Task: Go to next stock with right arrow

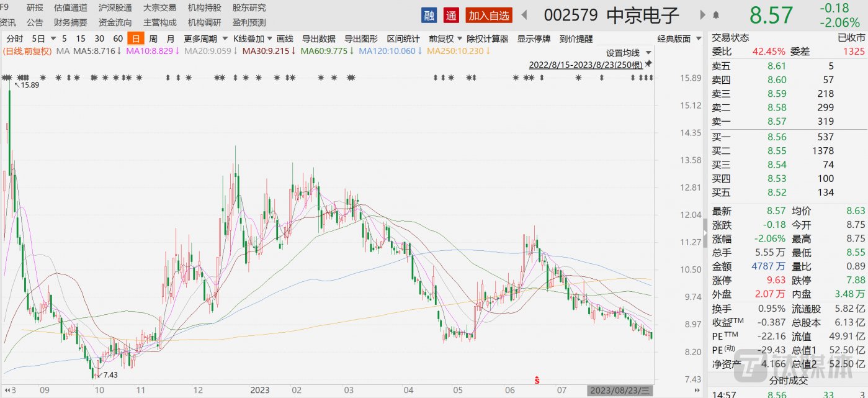Action: tap(703, 14)
